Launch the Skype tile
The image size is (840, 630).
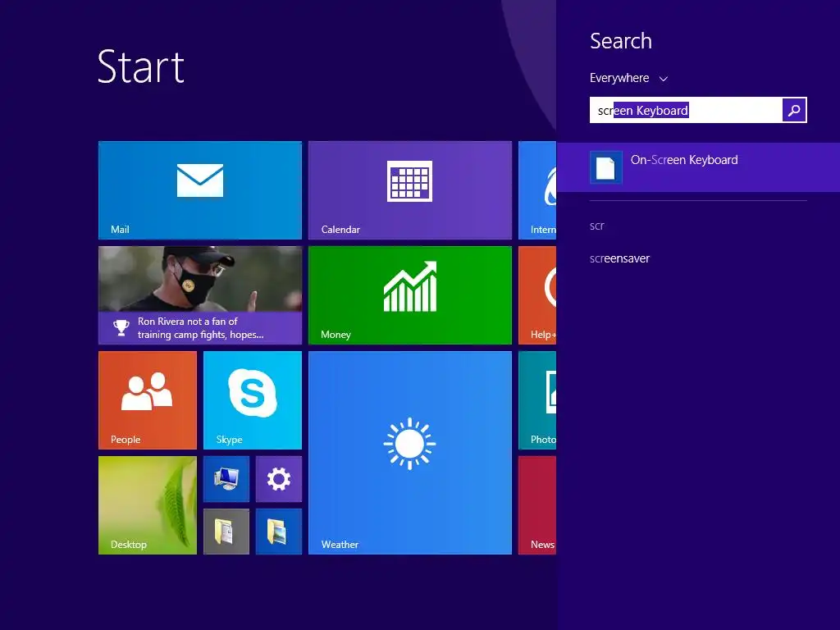[253, 400]
